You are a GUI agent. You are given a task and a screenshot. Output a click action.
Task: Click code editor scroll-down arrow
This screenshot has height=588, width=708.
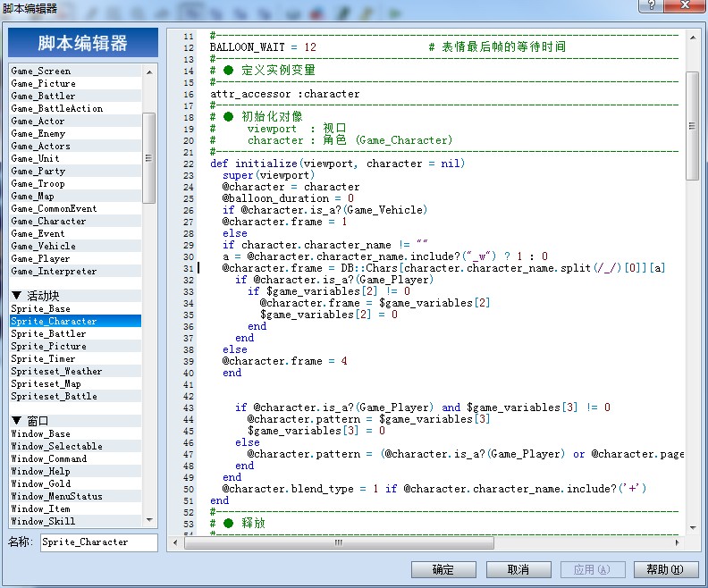(x=693, y=527)
